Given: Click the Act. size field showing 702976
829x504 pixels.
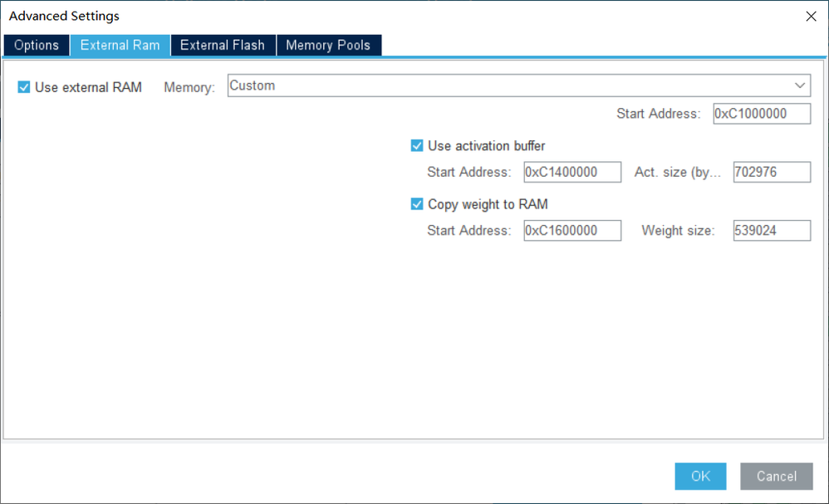Looking at the screenshot, I should [x=772, y=172].
